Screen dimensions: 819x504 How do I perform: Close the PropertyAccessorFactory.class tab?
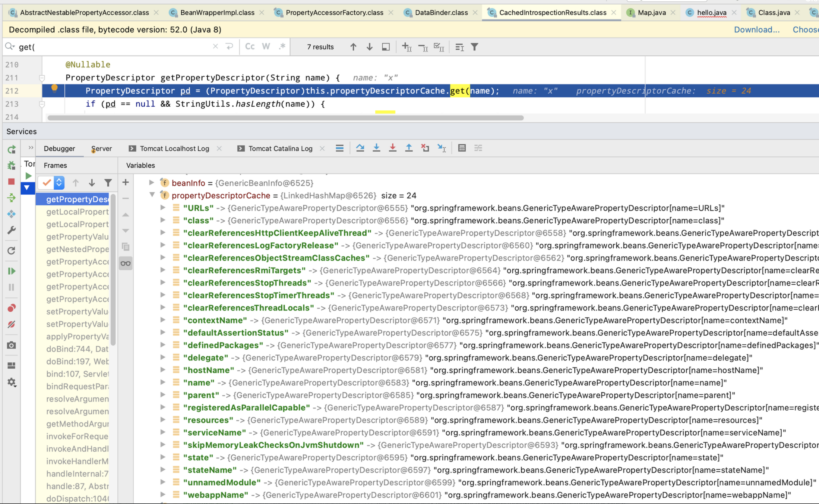tap(391, 13)
